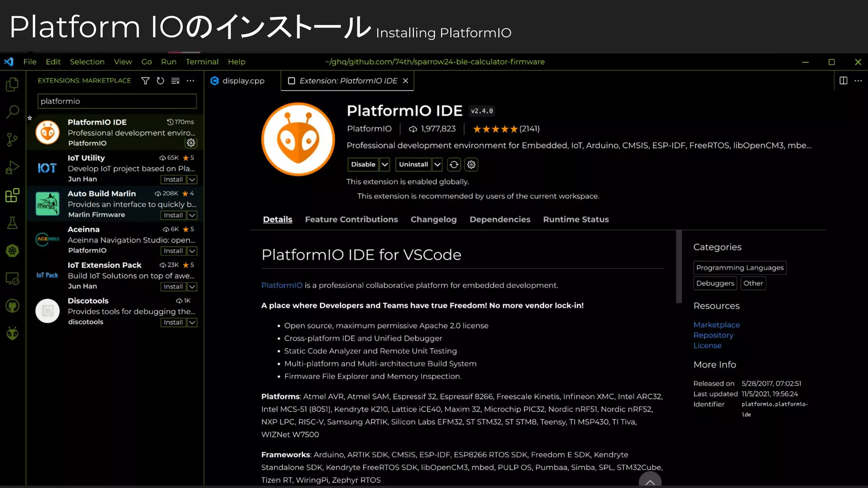Click the manage gear on PlatformIO IDE list item

tap(191, 143)
